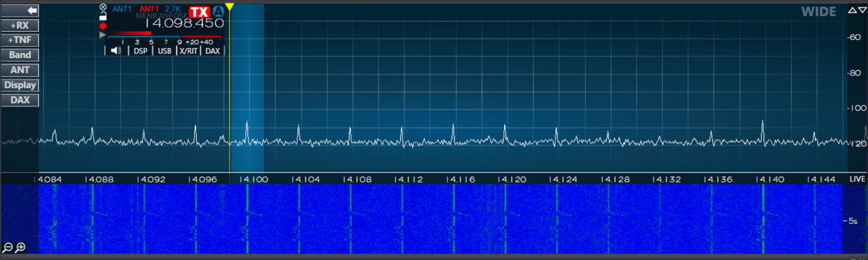Click the slice A letter badge

[218, 12]
